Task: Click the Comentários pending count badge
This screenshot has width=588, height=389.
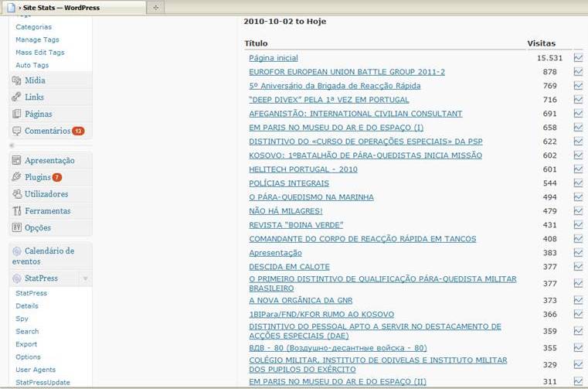Action: [x=78, y=131]
